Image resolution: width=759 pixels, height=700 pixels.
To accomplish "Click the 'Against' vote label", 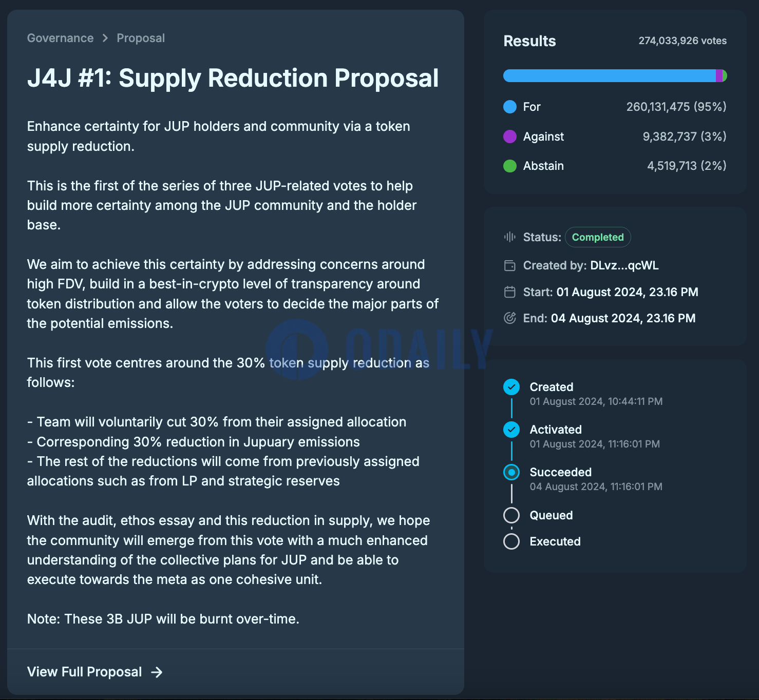I will point(543,137).
